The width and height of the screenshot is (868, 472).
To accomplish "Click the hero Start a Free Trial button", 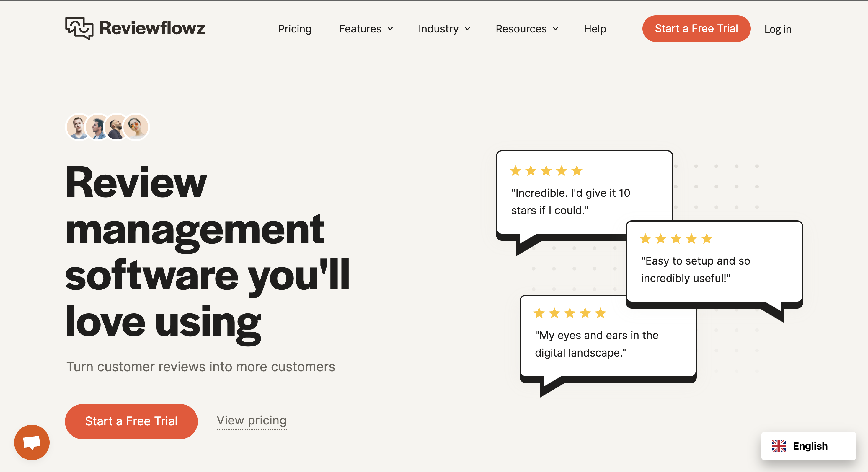I will (131, 421).
